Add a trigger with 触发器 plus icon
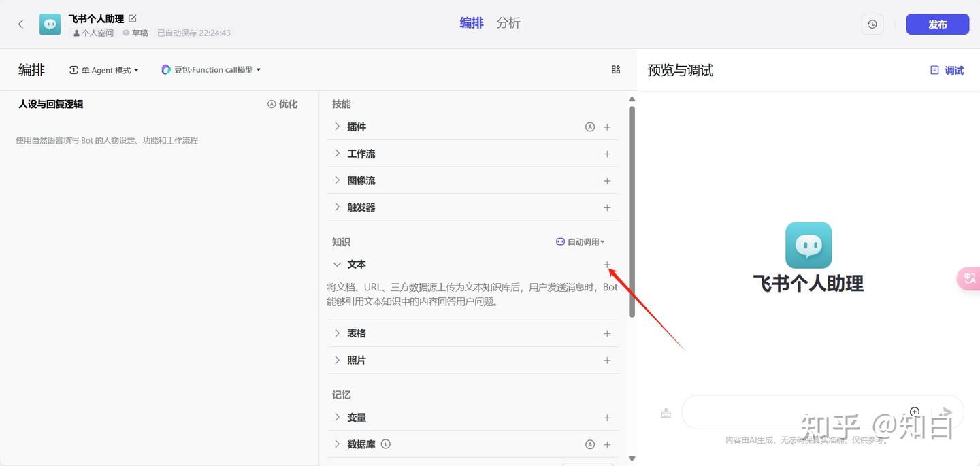The image size is (980, 466). click(607, 207)
